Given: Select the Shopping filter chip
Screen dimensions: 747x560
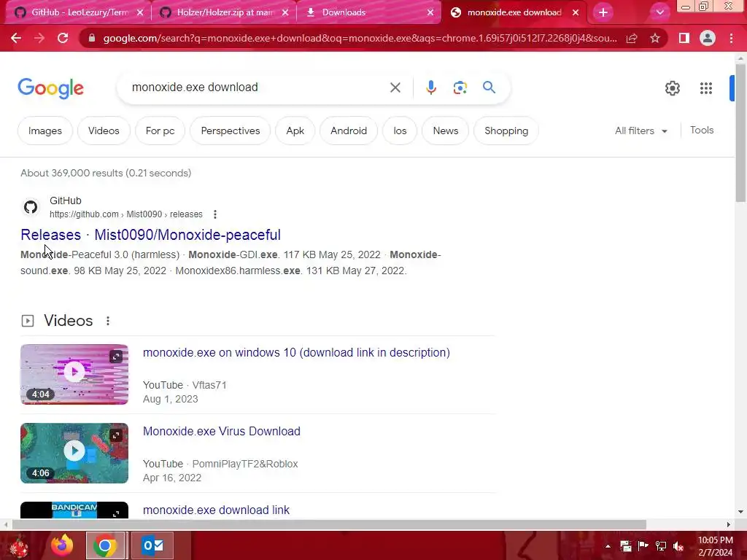Looking at the screenshot, I should click(x=506, y=131).
